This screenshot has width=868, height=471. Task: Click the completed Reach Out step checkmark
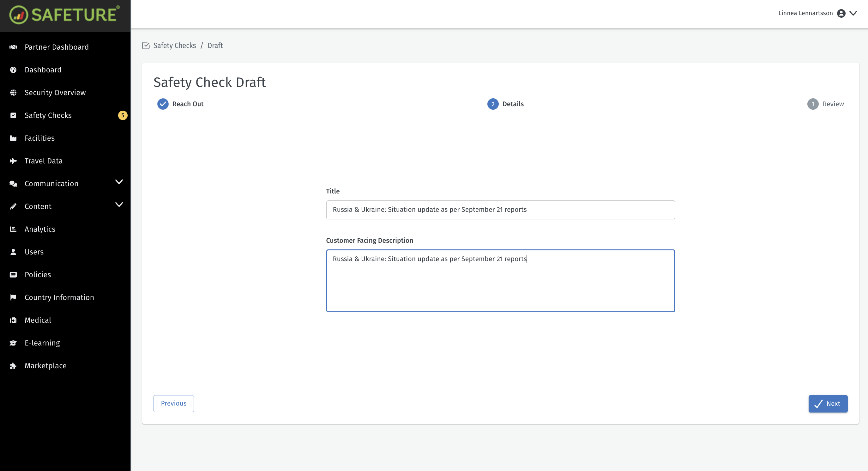(x=163, y=104)
